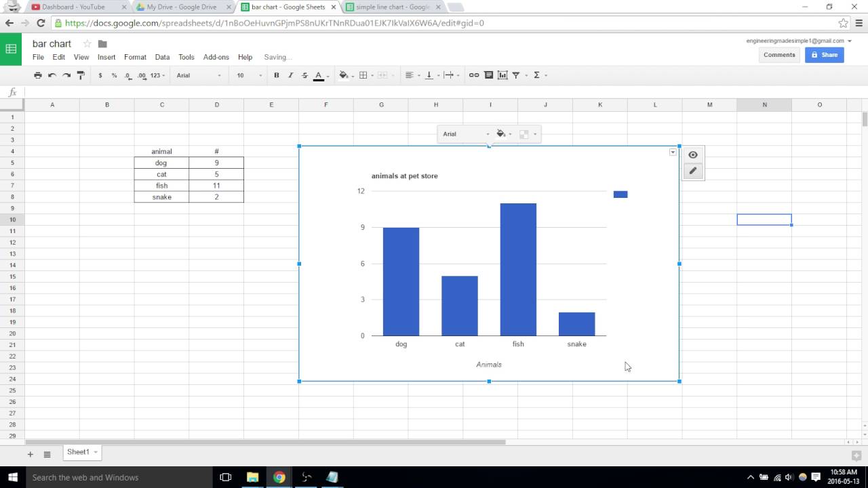Click the Chrome icon in the taskbar

click(x=279, y=477)
